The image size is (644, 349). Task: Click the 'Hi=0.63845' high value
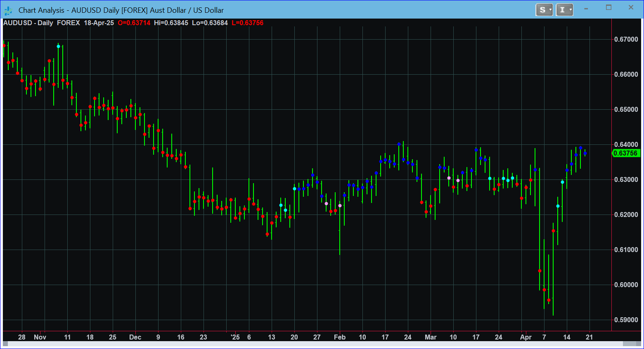click(x=171, y=23)
